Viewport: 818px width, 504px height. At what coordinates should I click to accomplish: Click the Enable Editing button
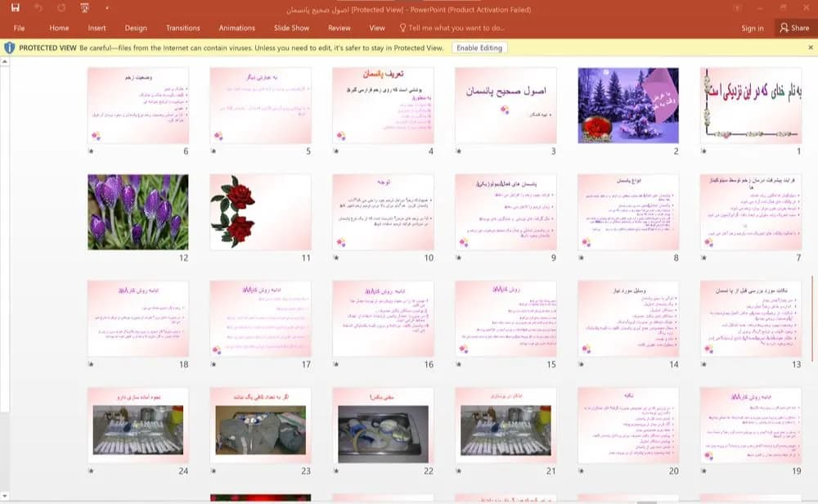pos(479,48)
